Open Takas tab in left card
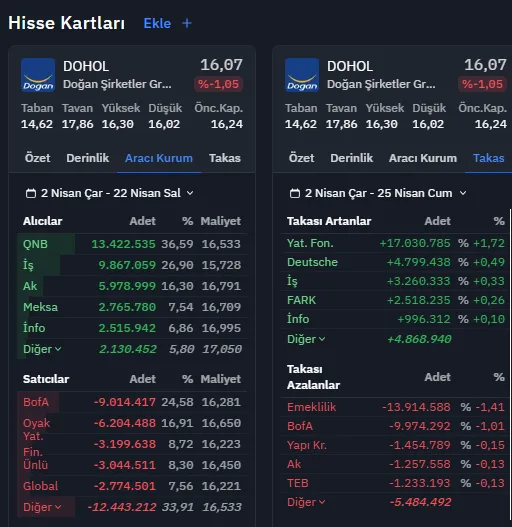Viewport: 512px width, 527px height. point(225,158)
